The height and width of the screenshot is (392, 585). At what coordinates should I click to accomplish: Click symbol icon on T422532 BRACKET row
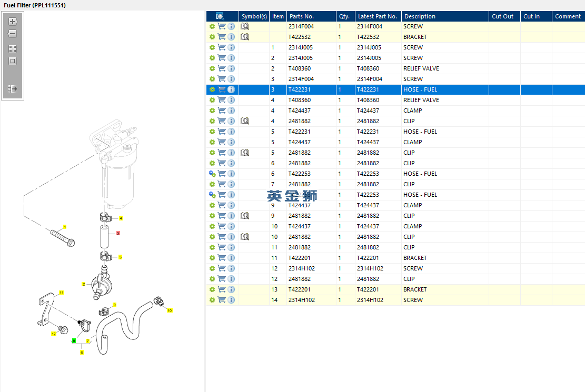(245, 37)
